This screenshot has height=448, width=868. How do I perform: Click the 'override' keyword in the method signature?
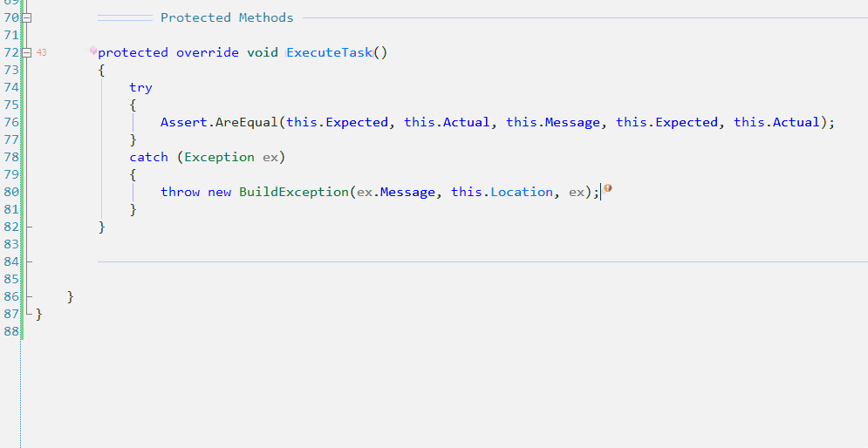click(208, 52)
